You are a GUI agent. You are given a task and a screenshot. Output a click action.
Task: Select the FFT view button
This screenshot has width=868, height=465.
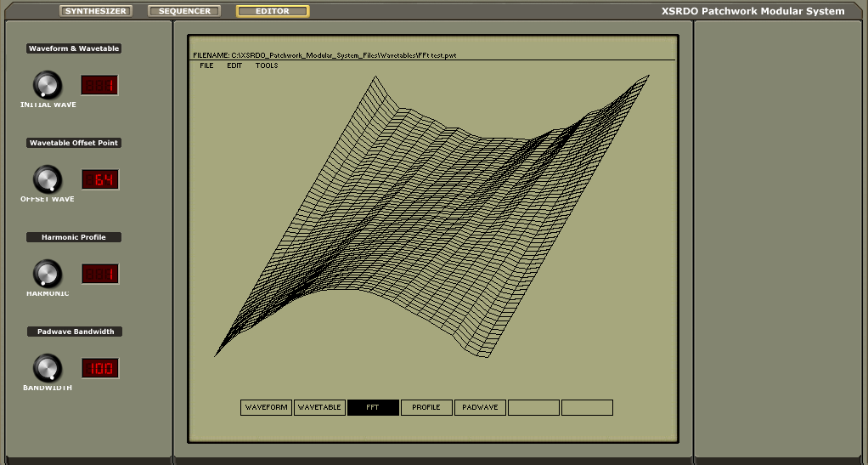(x=373, y=407)
